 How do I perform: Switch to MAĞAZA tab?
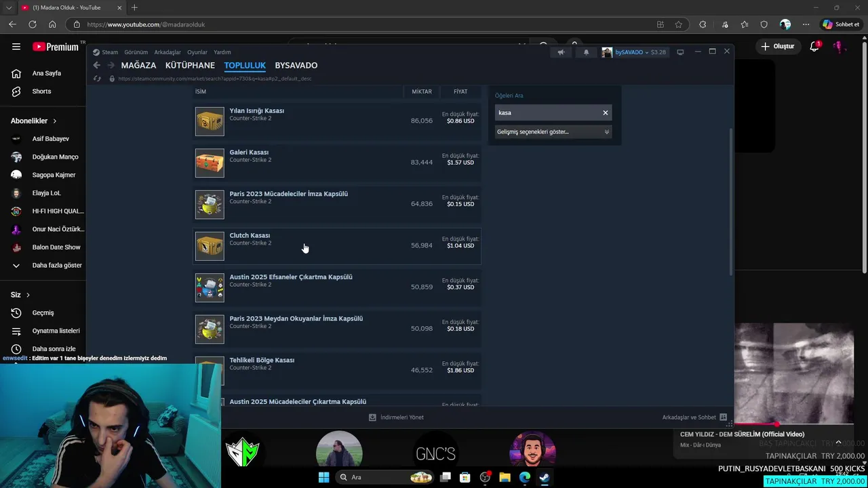(138, 65)
